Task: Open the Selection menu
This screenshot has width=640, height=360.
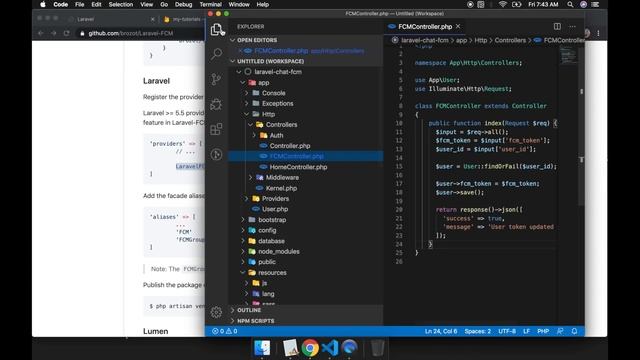Action: point(121,4)
